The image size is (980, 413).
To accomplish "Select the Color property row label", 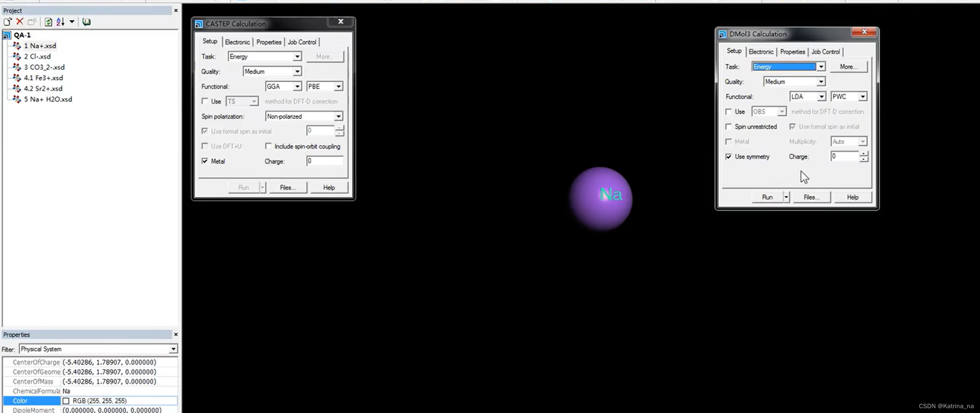I will pyautogui.click(x=32, y=401).
